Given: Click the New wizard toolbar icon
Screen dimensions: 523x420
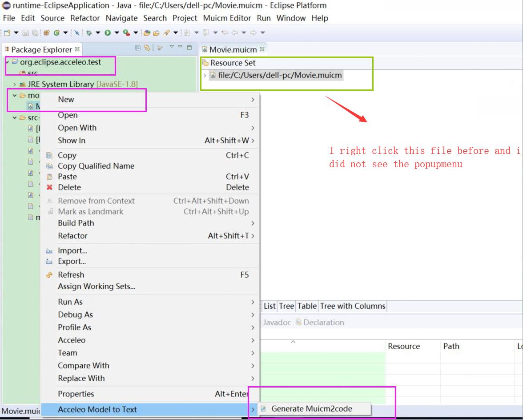Looking at the screenshot, I should pyautogui.click(x=7, y=32).
